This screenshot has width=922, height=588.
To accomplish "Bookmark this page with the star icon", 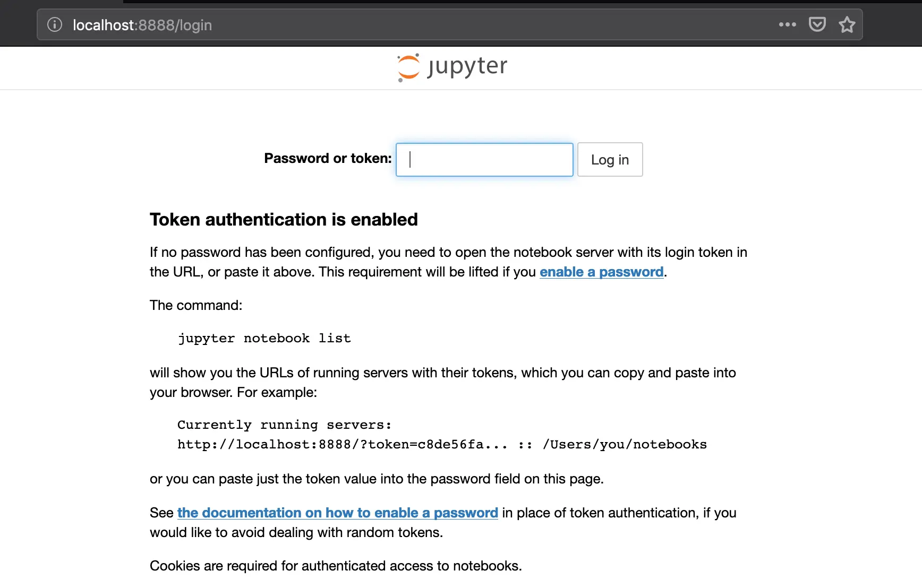I will 847,24.
